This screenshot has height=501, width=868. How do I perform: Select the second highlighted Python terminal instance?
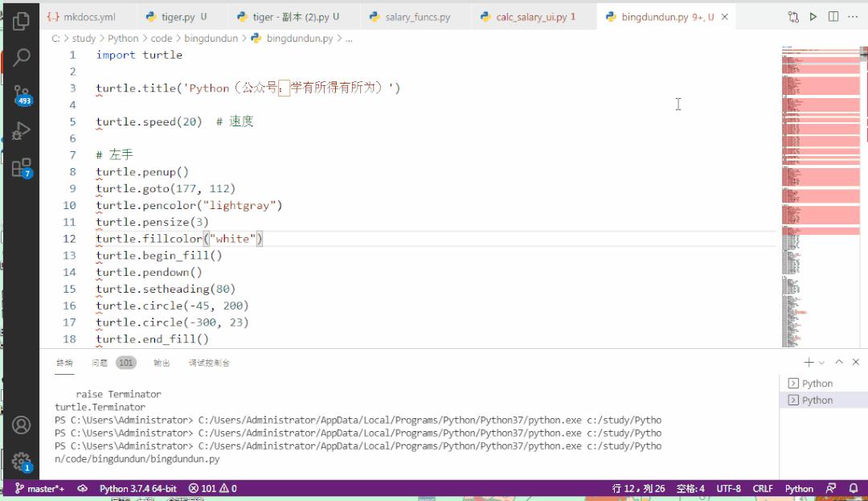[823, 400]
